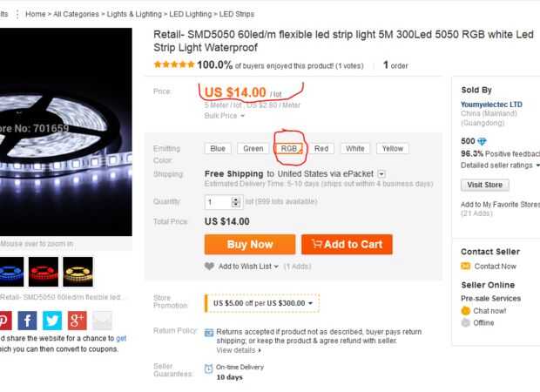Select Blue emitting color option
Viewport: 540px width, 392px height.
pyautogui.click(x=218, y=149)
